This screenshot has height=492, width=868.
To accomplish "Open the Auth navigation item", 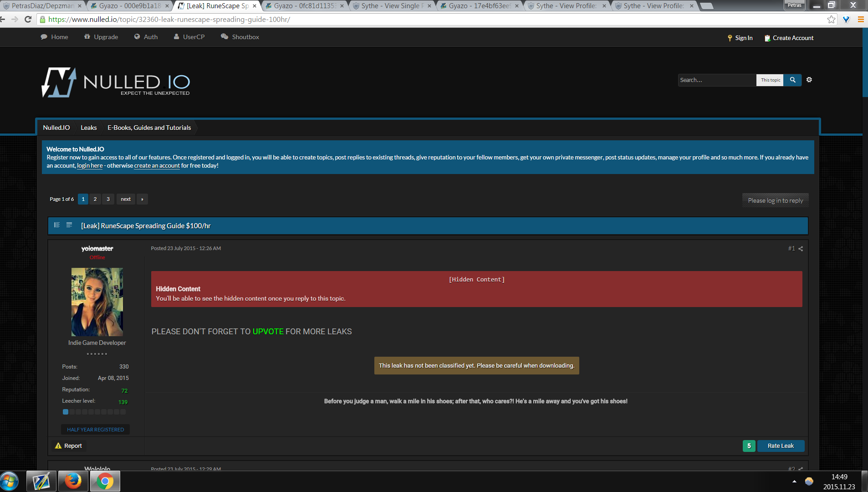I will 146,37.
